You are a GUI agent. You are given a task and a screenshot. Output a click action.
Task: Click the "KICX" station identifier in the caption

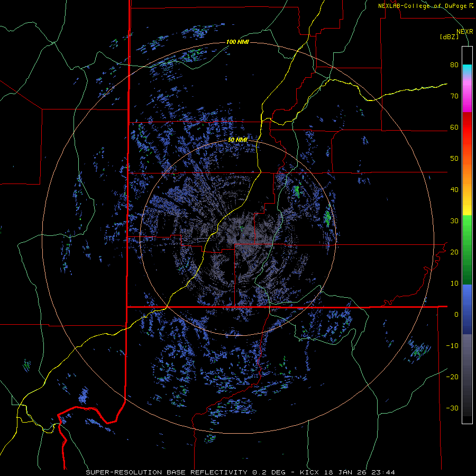(x=310, y=472)
